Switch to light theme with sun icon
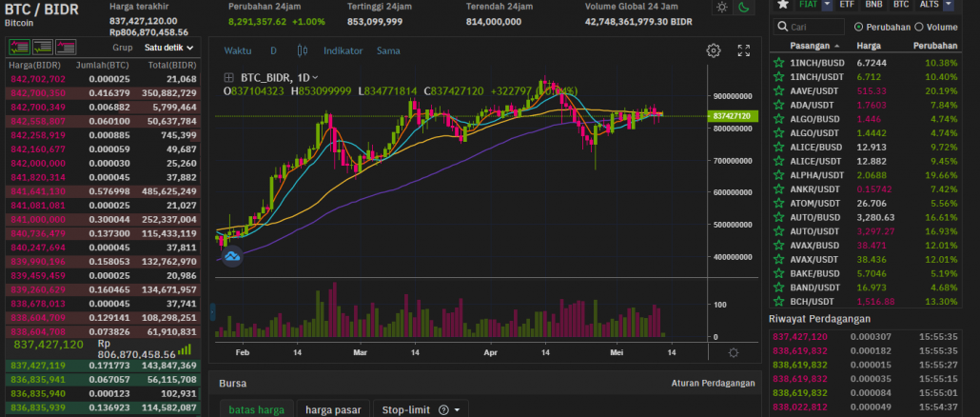 point(722,8)
